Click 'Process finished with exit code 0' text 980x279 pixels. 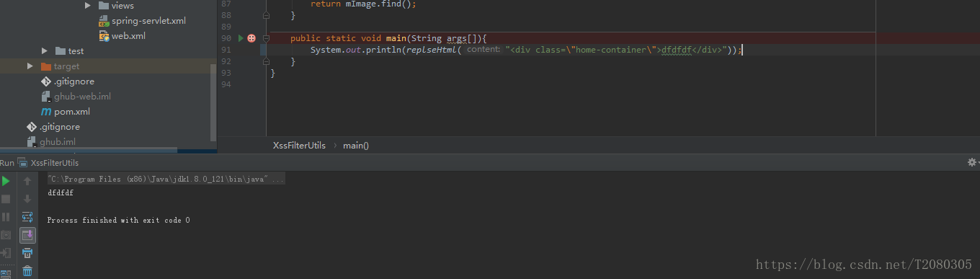pyautogui.click(x=119, y=221)
